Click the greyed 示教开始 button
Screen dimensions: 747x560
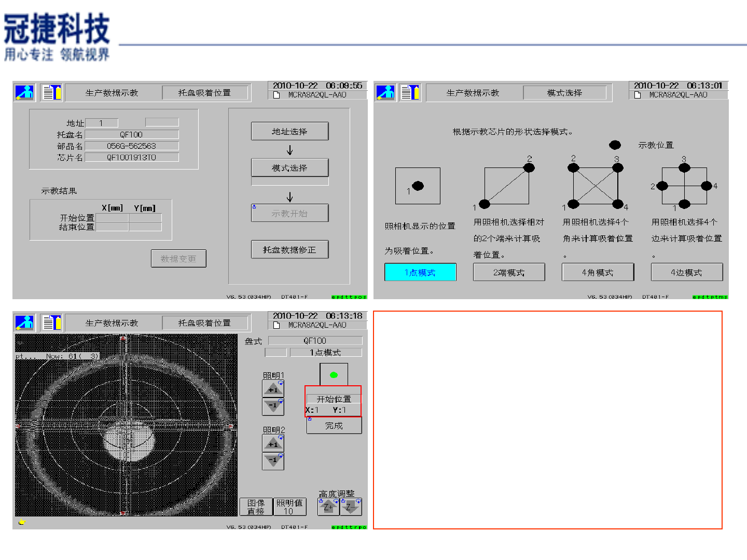click(x=289, y=213)
